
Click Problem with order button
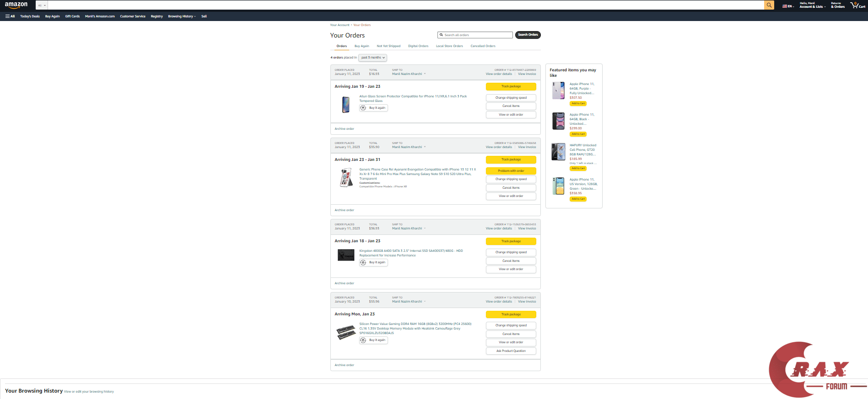click(511, 171)
